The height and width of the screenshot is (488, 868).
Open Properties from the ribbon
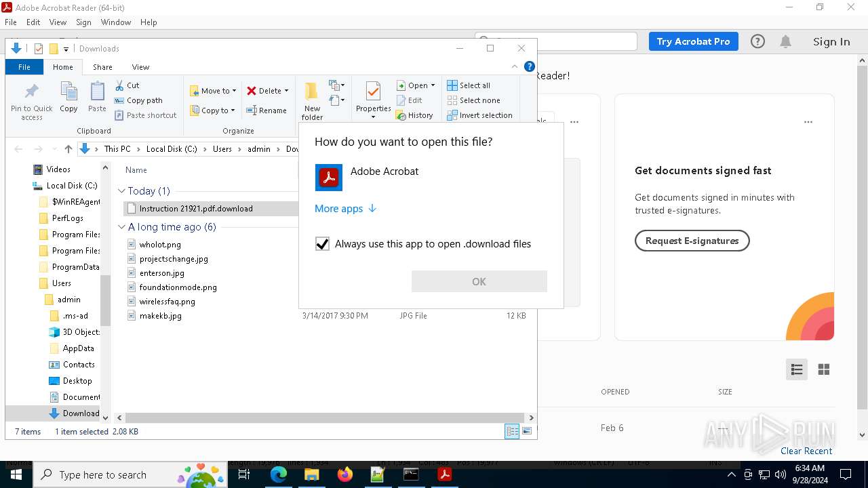373,100
